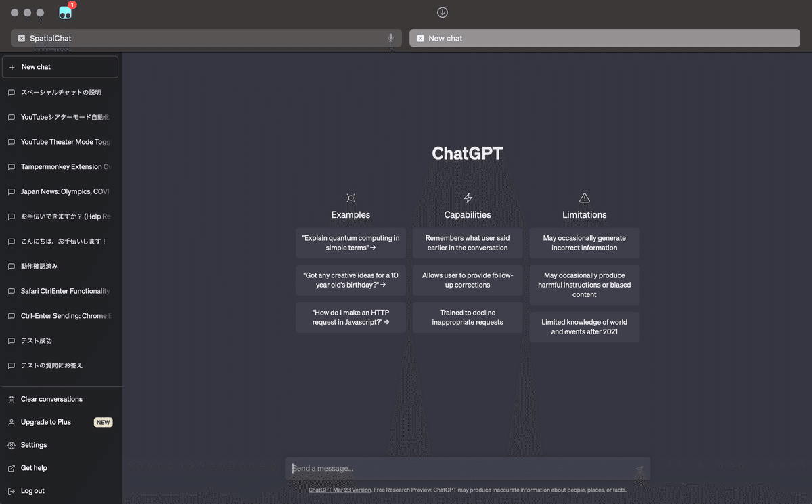
Task: Click the user icon beside Upgrade to Plus
Action: [x=11, y=423]
